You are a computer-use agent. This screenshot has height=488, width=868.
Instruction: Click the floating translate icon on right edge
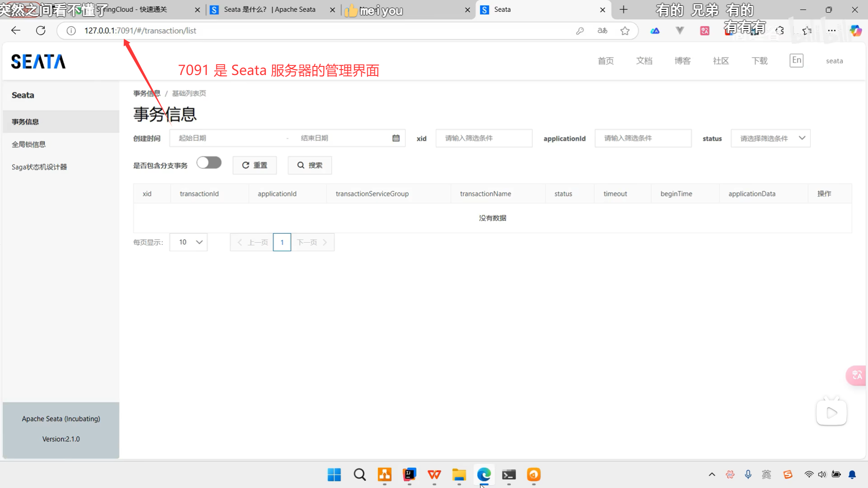click(856, 375)
